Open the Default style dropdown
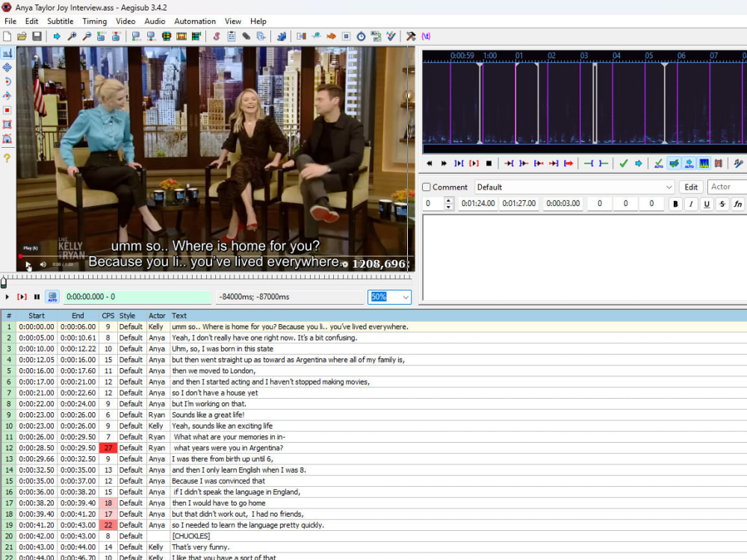 pos(574,187)
